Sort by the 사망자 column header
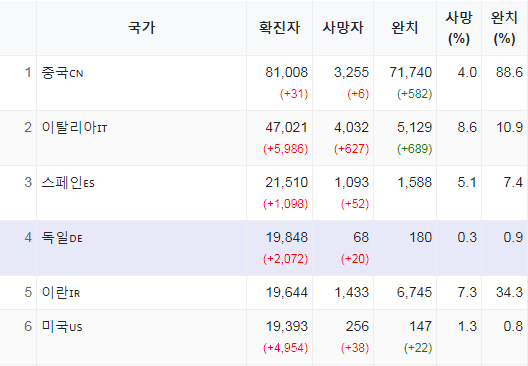528x366 pixels. click(x=343, y=28)
